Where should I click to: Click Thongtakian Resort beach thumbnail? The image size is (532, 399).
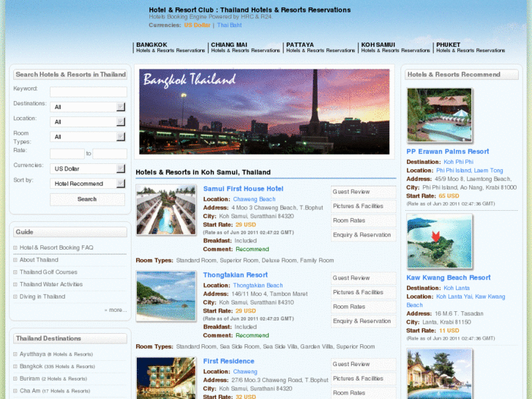coord(166,296)
